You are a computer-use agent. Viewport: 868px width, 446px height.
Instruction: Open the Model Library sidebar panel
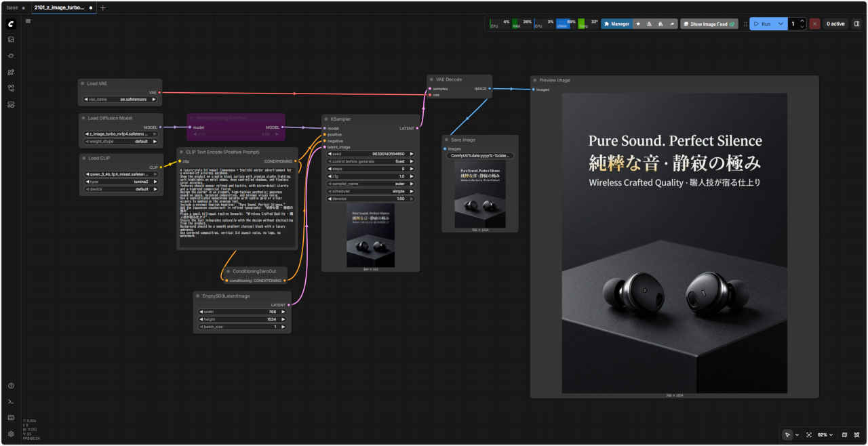pyautogui.click(x=11, y=72)
